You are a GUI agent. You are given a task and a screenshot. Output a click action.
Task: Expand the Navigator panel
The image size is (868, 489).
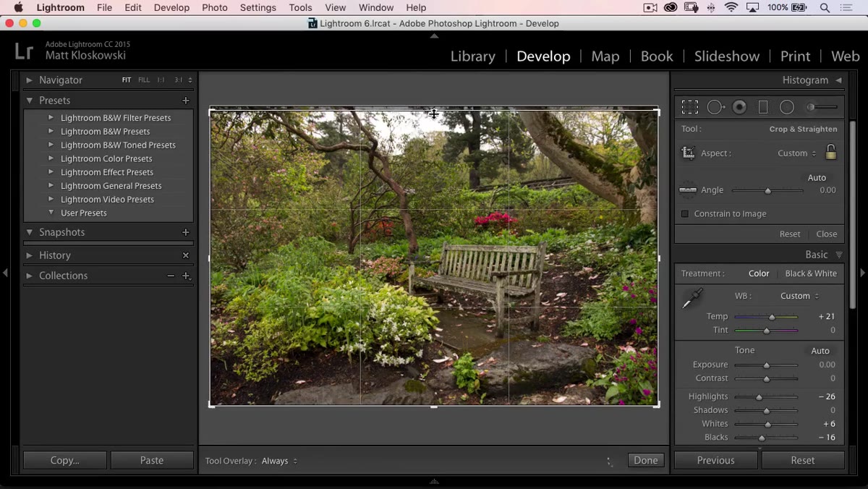pos(30,80)
